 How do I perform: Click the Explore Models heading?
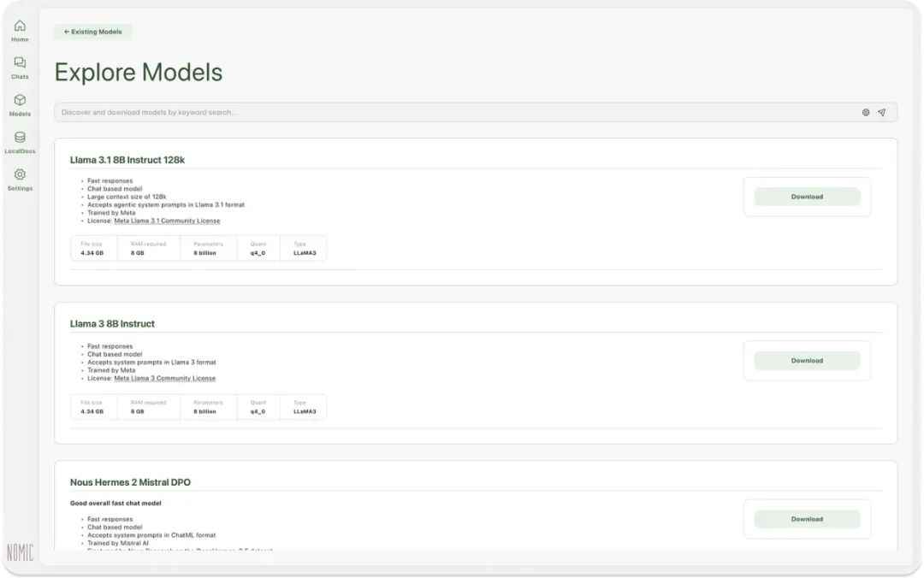coord(139,73)
